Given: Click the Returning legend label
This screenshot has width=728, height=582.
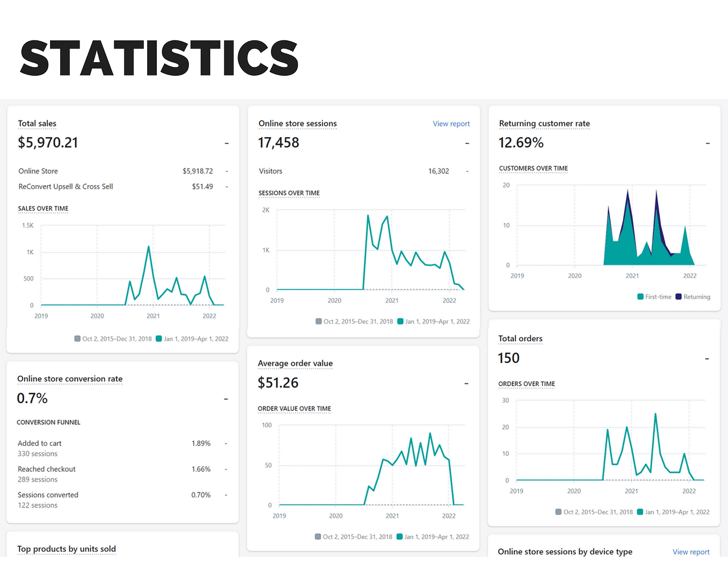Looking at the screenshot, I should (x=697, y=297).
